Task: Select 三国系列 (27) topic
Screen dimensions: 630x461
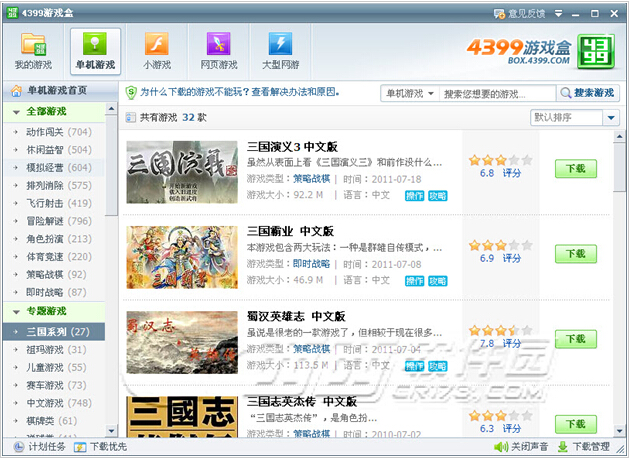Action: coord(54,332)
